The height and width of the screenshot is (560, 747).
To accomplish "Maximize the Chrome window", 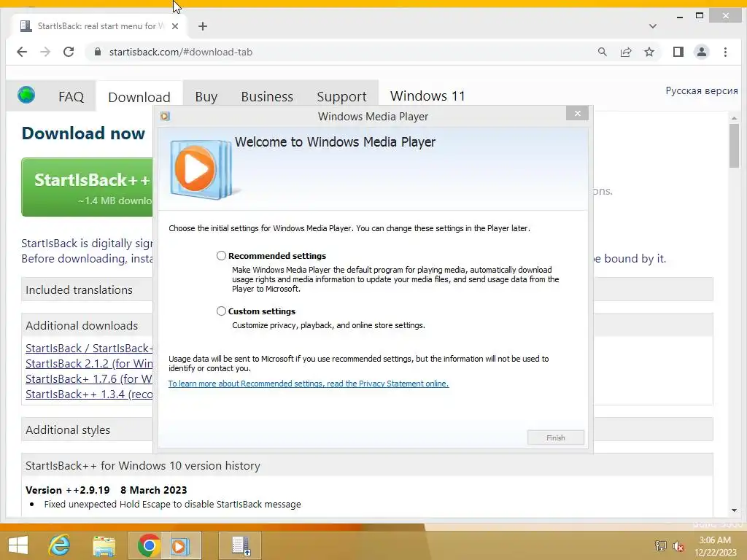I will (700, 16).
